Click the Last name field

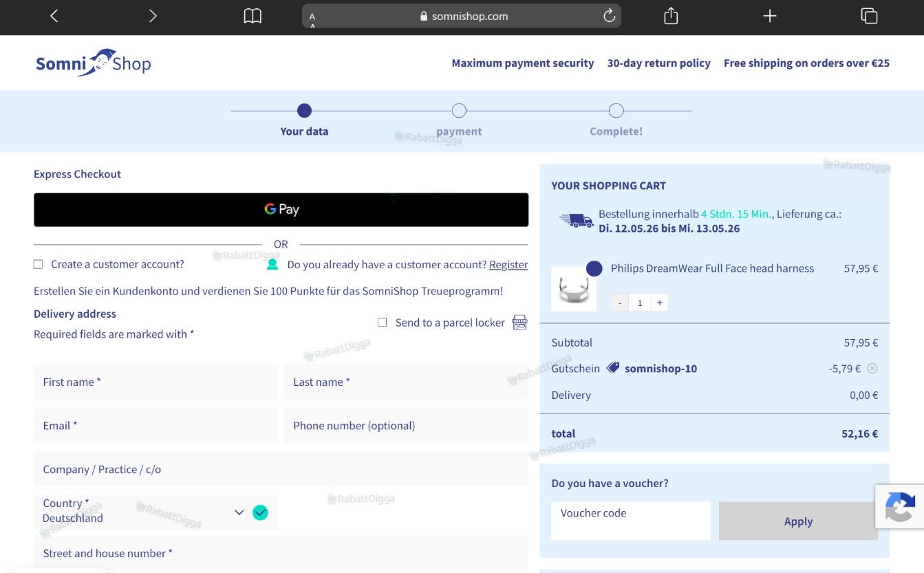(406, 382)
